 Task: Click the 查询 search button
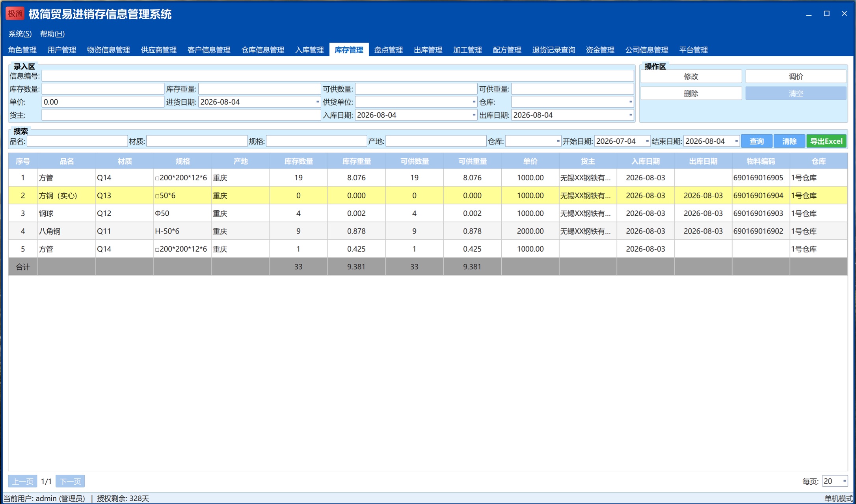(757, 141)
